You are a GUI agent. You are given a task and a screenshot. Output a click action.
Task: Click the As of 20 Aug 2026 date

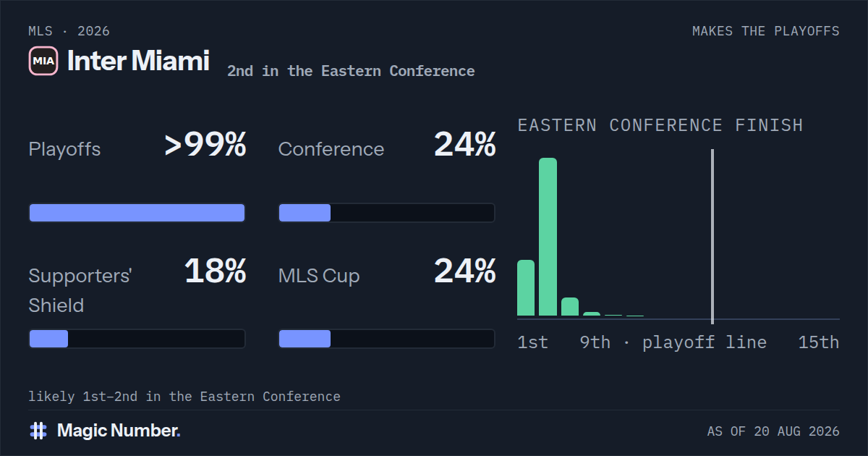point(773,431)
